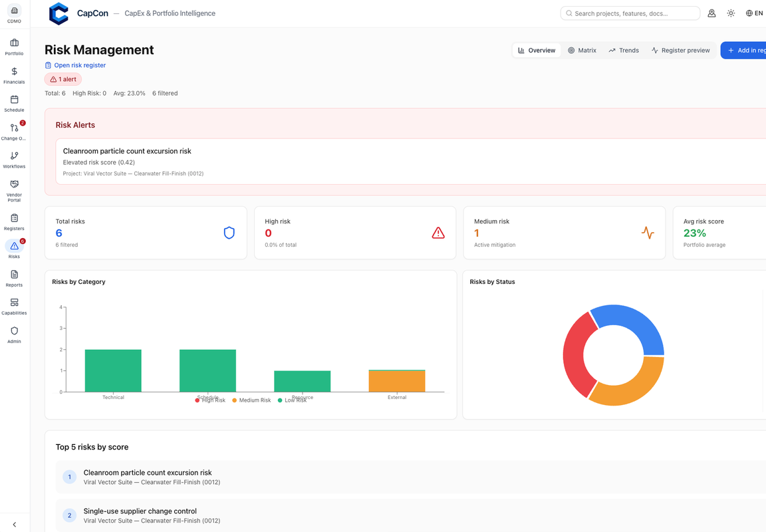
Task: Open the Schedule sidebar item
Action: tap(14, 104)
